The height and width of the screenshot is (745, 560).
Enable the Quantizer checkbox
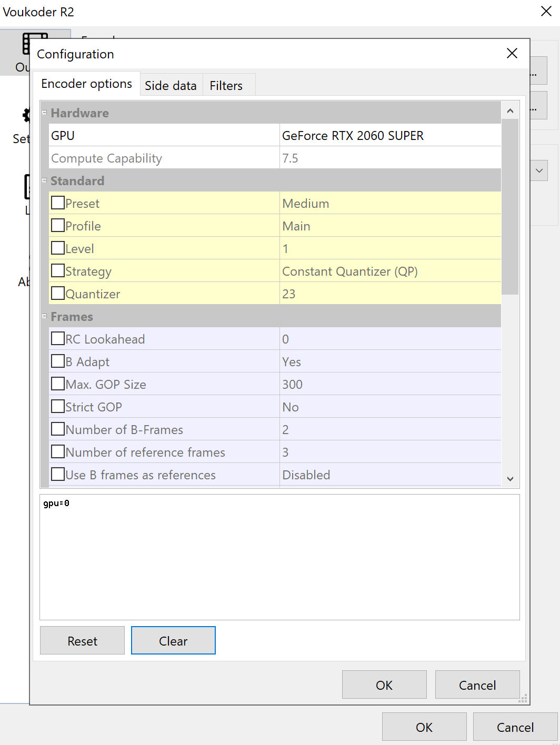point(58,294)
